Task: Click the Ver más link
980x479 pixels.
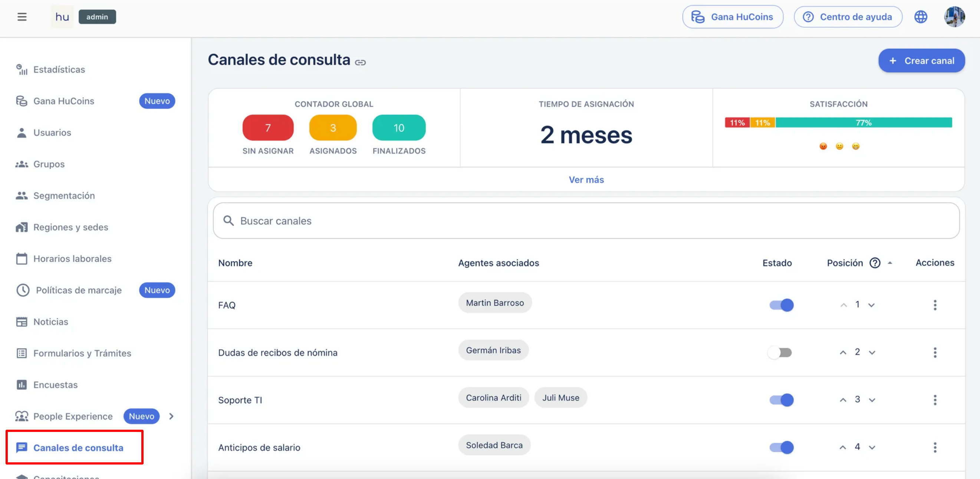Action: pyautogui.click(x=586, y=179)
